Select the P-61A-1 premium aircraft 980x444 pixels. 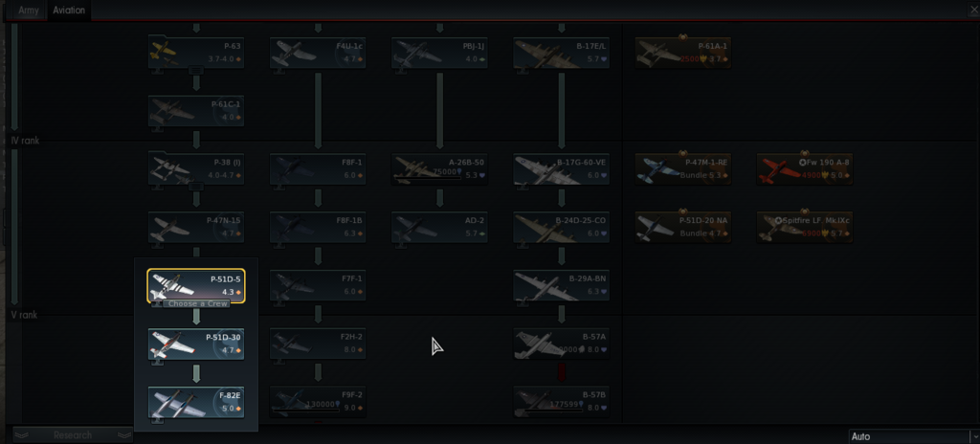pos(682,53)
